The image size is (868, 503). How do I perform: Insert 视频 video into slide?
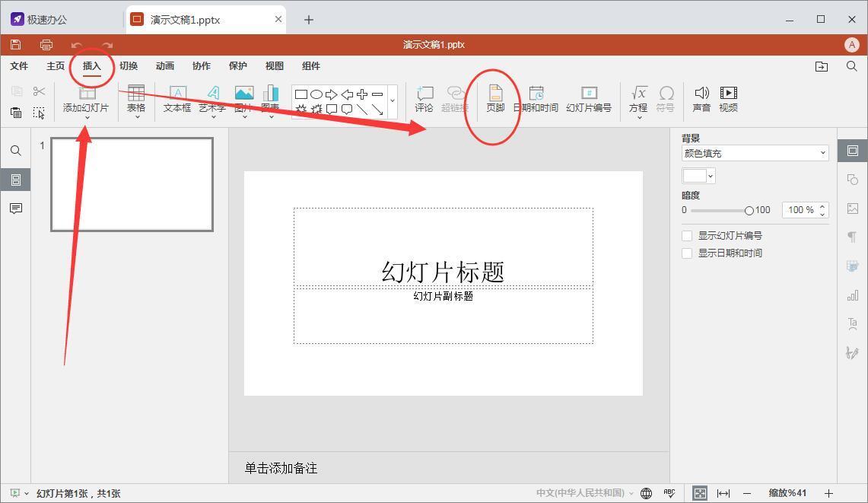click(728, 99)
